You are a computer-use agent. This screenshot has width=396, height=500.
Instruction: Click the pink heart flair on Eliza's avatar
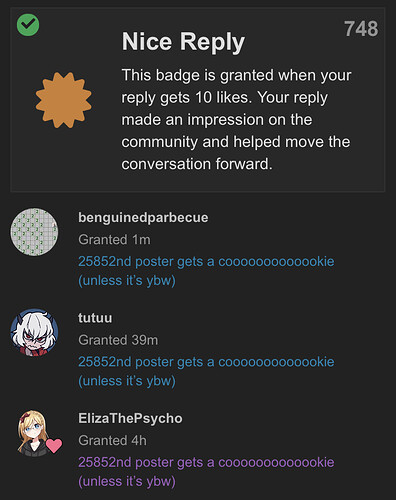click(x=54, y=446)
